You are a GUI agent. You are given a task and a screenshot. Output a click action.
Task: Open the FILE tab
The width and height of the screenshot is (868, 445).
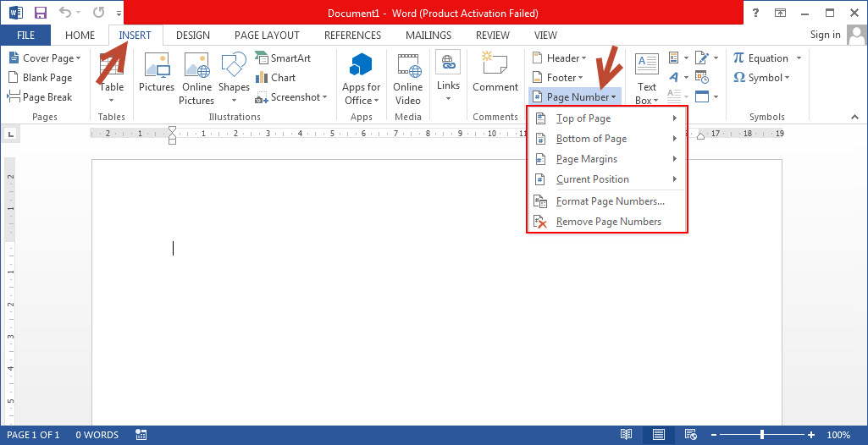click(25, 35)
